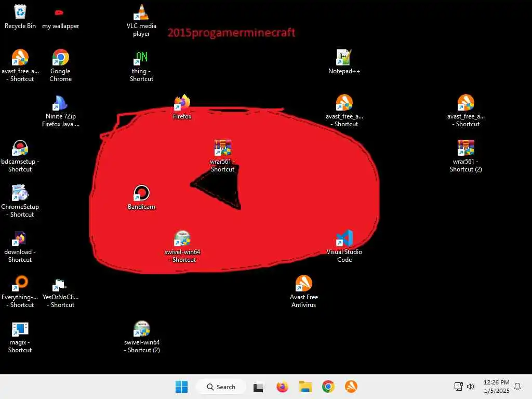Screen dimensions: 532x399
Task: Select download - Shortcut icon
Action: [20, 246]
